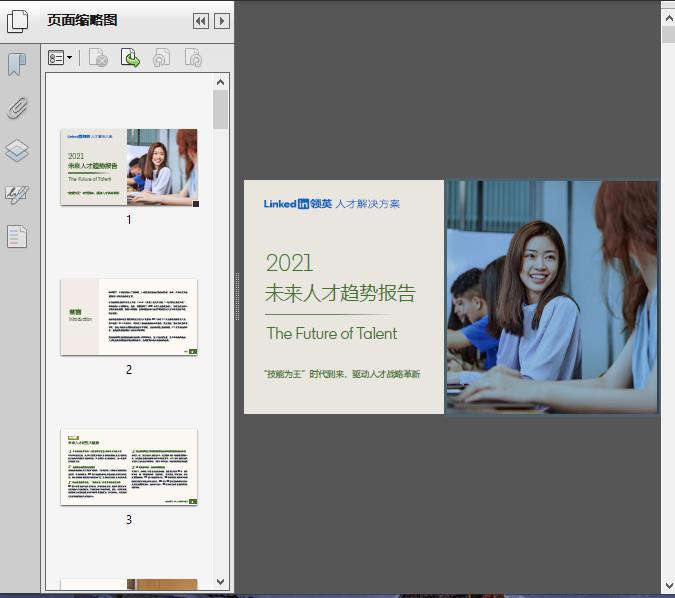This screenshot has width=675, height=598.
Task: Click the document view scroll-down arrow
Action: click(x=669, y=586)
